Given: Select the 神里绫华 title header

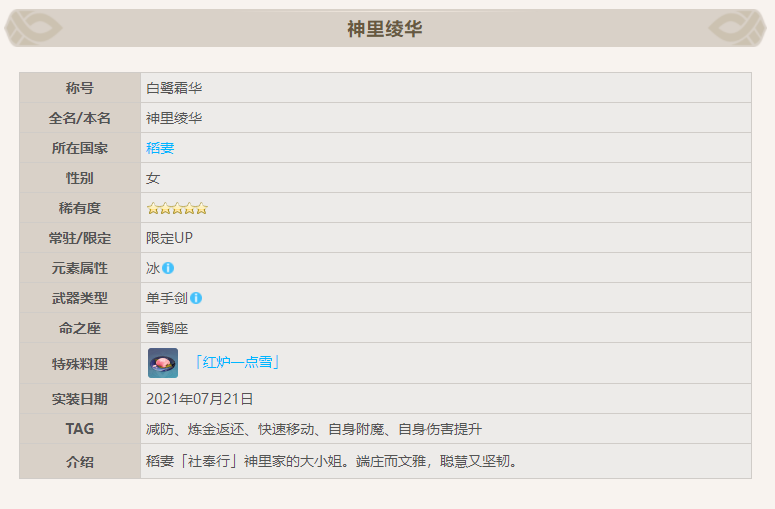Looking at the screenshot, I should tap(385, 29).
